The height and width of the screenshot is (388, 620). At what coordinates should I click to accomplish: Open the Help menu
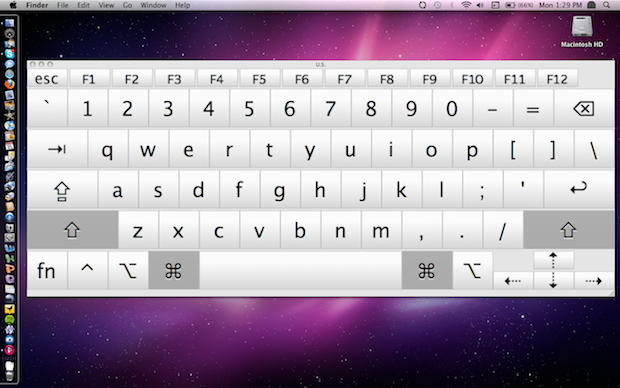[183, 5]
